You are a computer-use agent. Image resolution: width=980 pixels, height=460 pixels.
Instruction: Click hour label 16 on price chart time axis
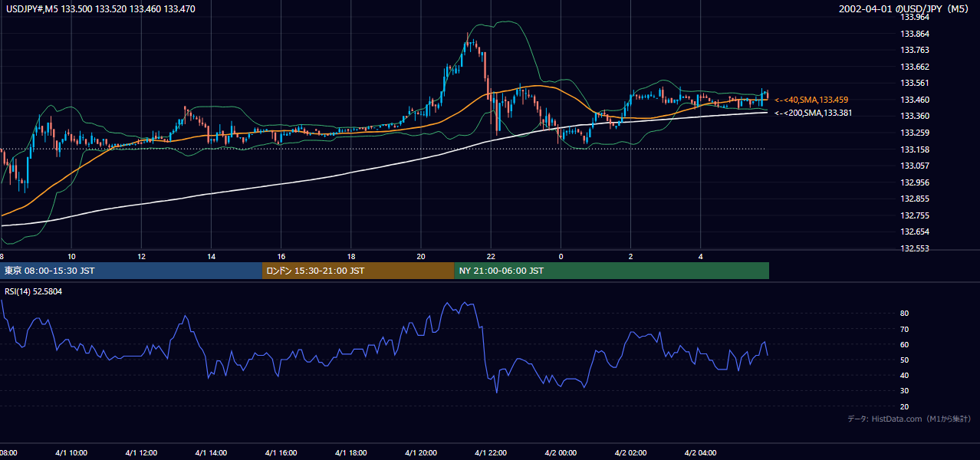click(281, 256)
